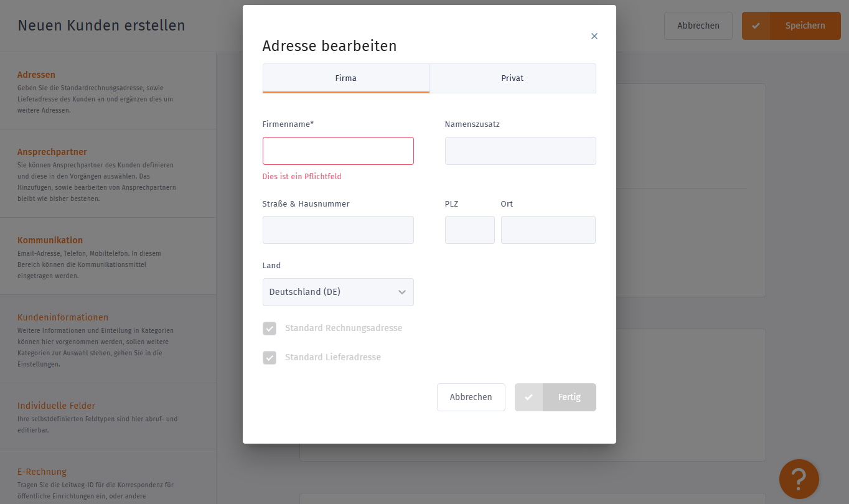Image resolution: width=849 pixels, height=504 pixels.
Task: Click Abbrechen in the page header
Action: click(698, 26)
